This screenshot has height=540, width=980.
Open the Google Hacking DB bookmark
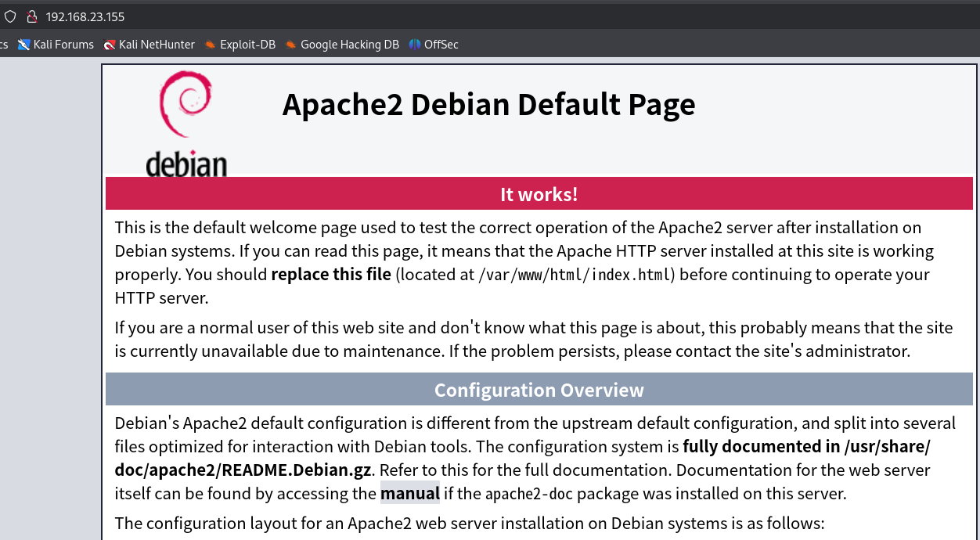point(342,45)
